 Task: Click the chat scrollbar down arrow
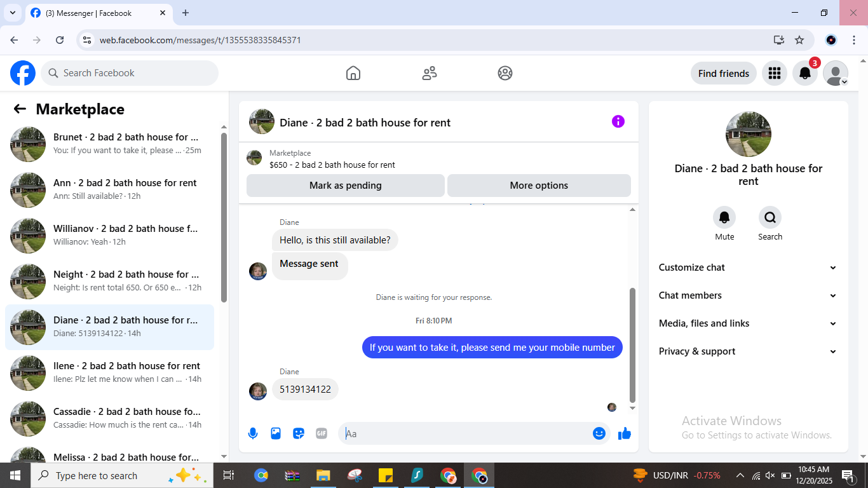[632, 408]
